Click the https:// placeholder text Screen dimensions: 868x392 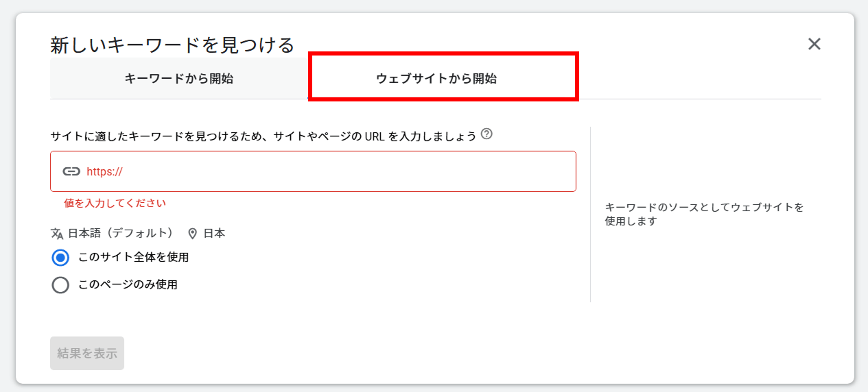pos(105,171)
